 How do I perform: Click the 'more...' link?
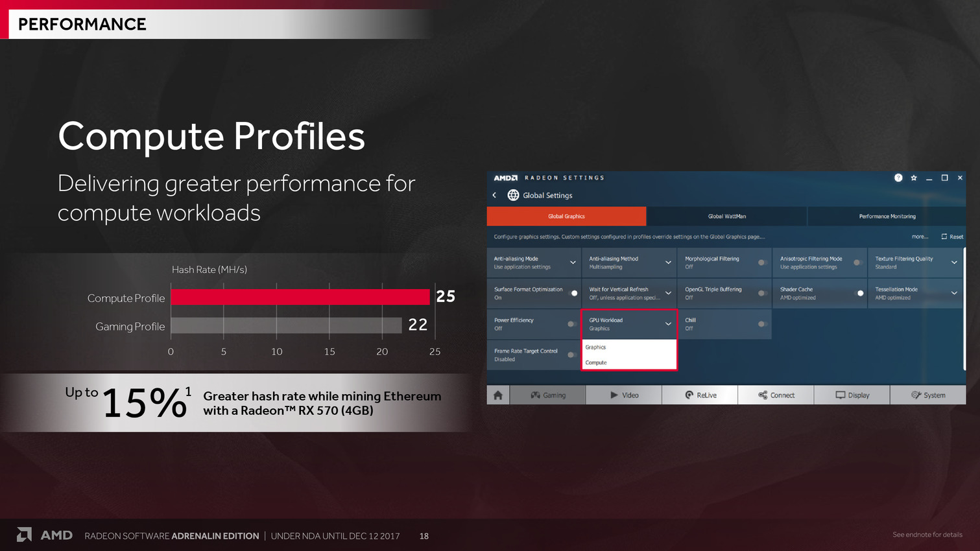[x=919, y=237]
